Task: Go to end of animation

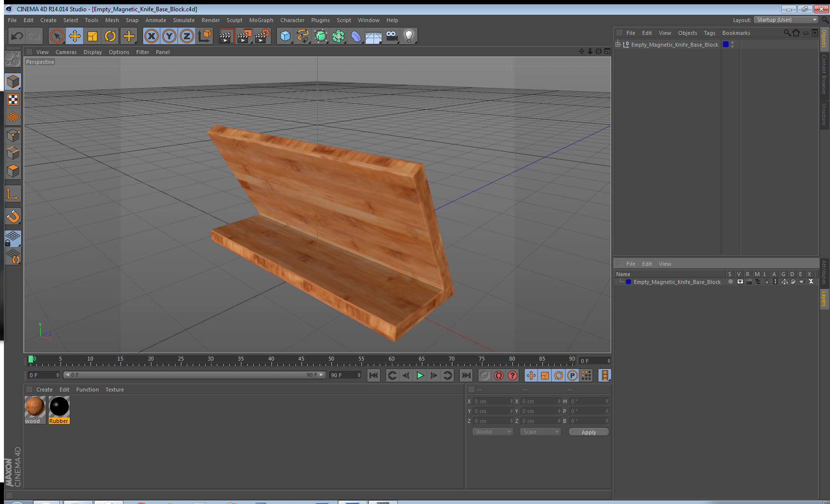Action: [466, 375]
